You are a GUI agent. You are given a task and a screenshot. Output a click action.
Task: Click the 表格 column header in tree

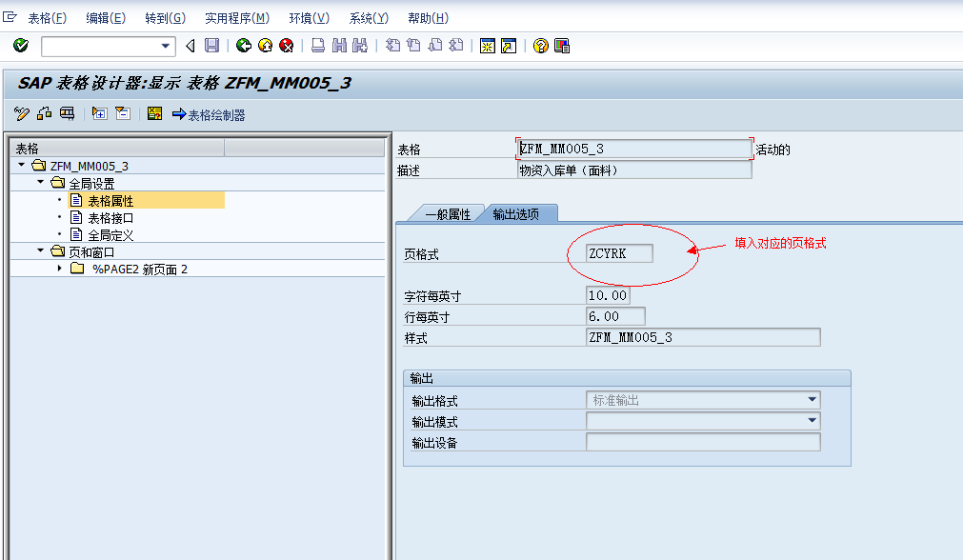click(x=117, y=148)
